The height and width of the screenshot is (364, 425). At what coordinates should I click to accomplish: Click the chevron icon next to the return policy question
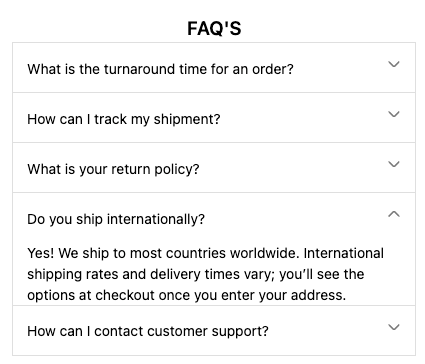click(x=394, y=164)
